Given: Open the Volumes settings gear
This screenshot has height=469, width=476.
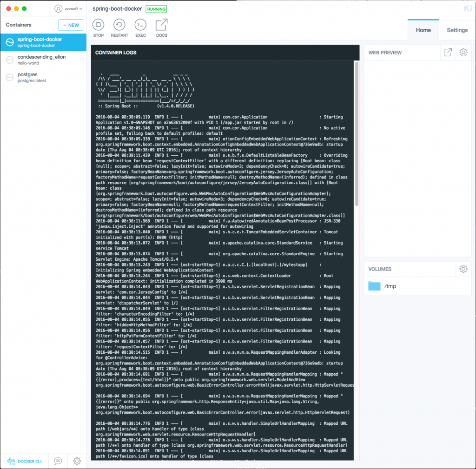Looking at the screenshot, I should (x=463, y=269).
